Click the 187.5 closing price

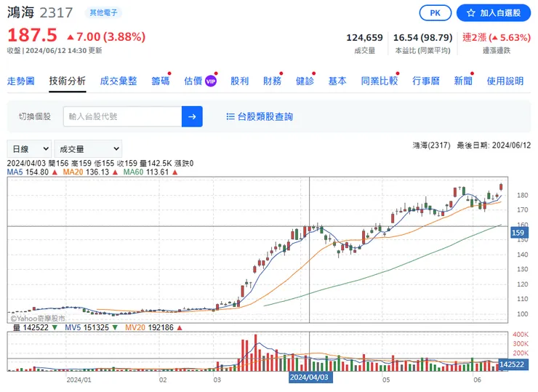32,36
